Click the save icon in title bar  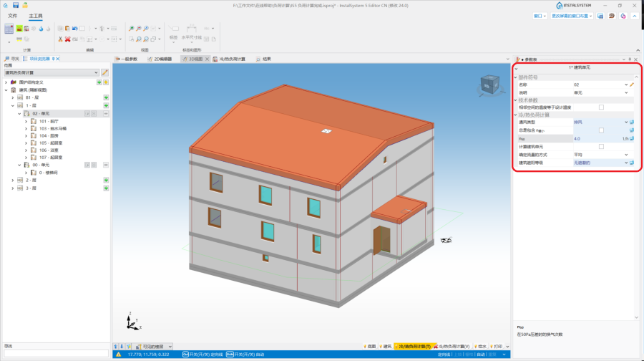(x=15, y=5)
